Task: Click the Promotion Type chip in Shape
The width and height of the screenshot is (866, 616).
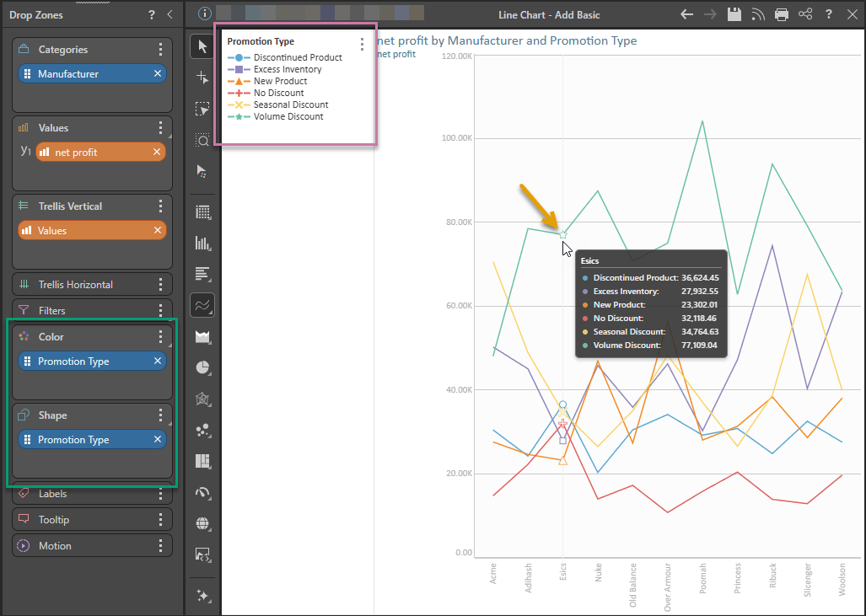Action: pyautogui.click(x=92, y=439)
